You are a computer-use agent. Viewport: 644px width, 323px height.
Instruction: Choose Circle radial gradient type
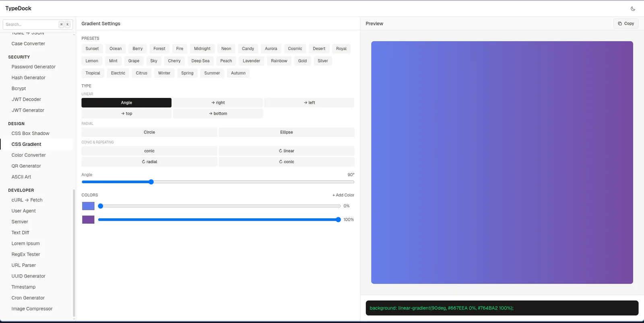click(x=149, y=132)
